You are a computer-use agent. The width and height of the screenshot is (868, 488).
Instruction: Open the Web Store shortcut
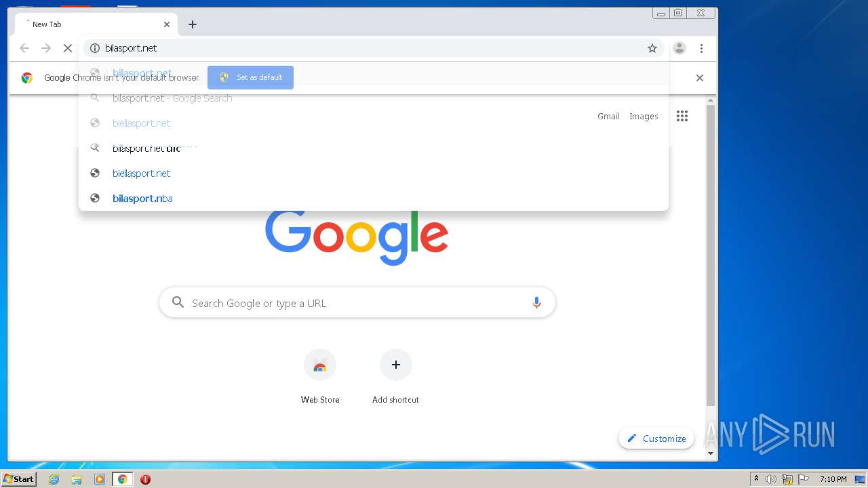coord(320,377)
